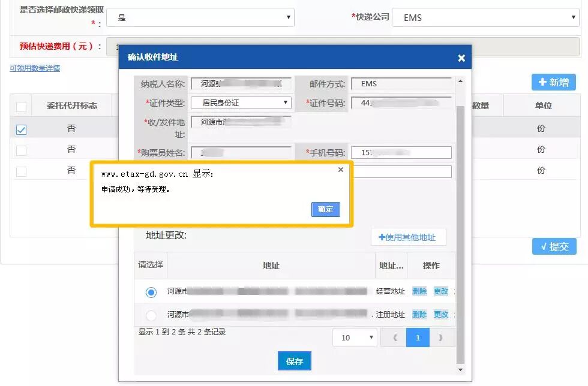Close the 确认收件地址 dialog with X

click(x=461, y=58)
